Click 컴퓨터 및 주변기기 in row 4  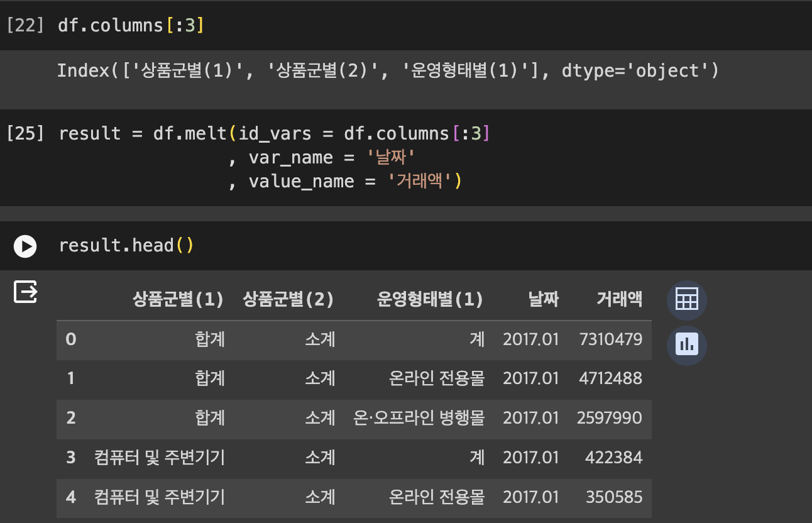coord(160,497)
